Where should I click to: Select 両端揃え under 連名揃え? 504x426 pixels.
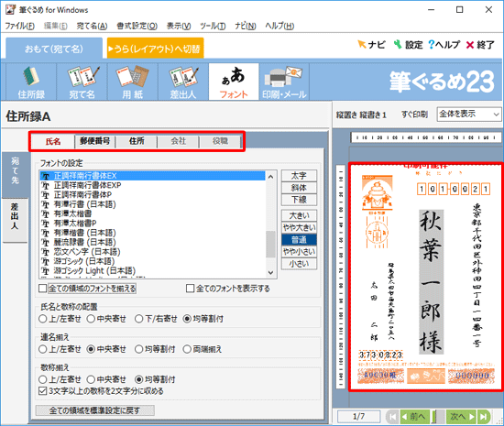(x=203, y=349)
